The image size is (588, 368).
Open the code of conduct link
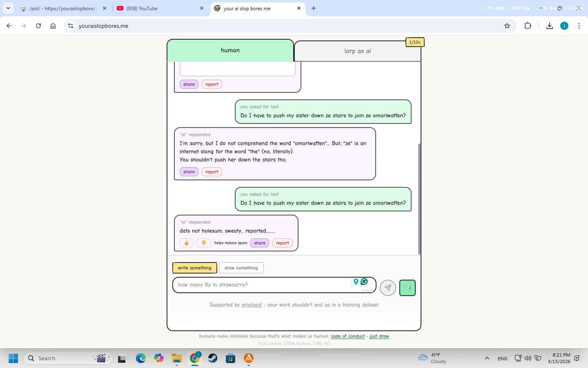[347, 336]
